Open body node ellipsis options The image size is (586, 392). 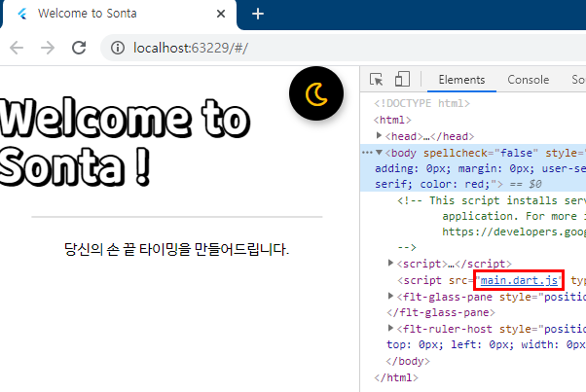pyautogui.click(x=367, y=153)
